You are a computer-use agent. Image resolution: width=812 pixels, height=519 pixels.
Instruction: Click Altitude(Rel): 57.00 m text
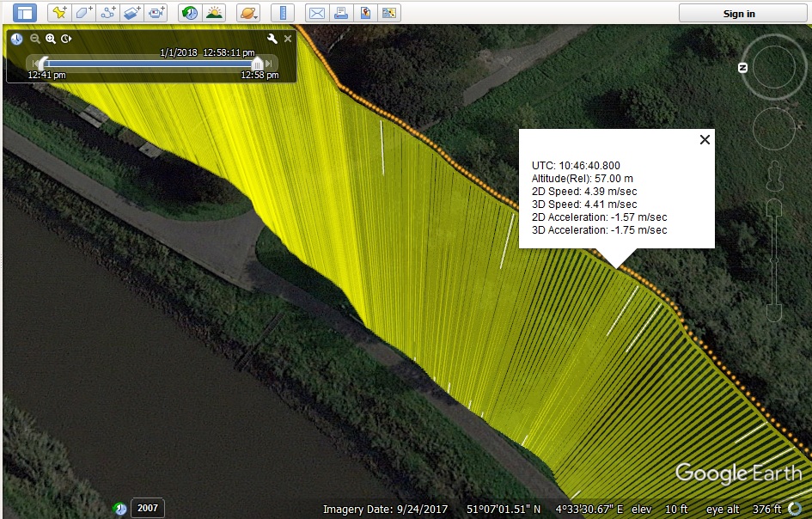pyautogui.click(x=582, y=179)
